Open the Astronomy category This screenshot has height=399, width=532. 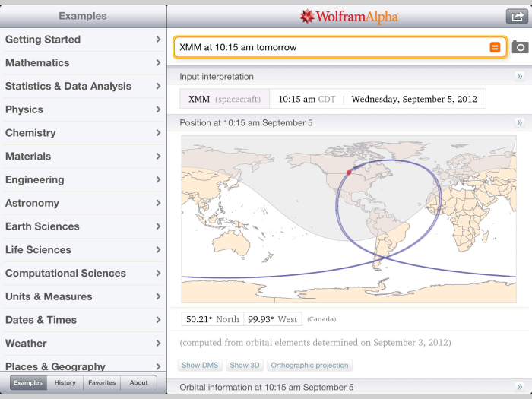pyautogui.click(x=83, y=203)
